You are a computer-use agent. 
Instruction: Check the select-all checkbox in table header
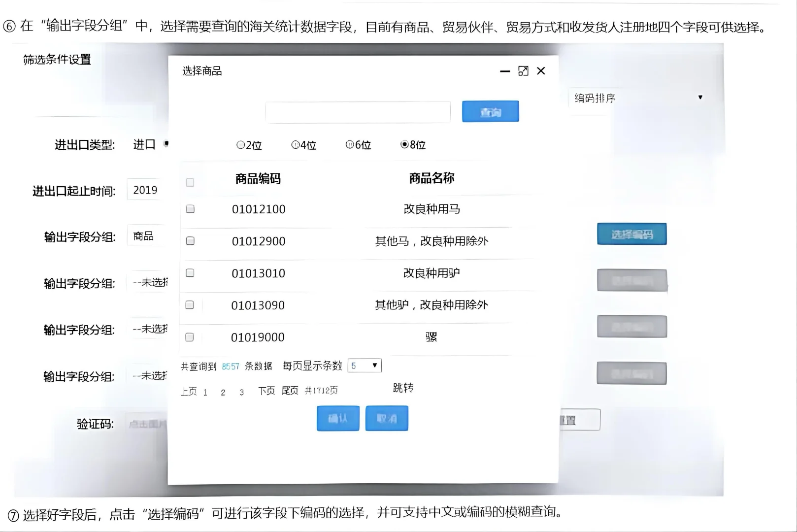(190, 182)
